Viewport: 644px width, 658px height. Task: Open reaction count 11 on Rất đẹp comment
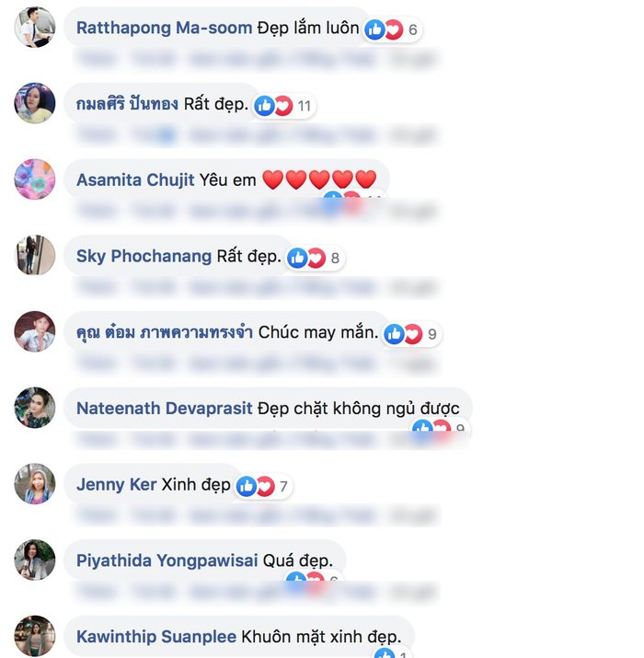(305, 106)
